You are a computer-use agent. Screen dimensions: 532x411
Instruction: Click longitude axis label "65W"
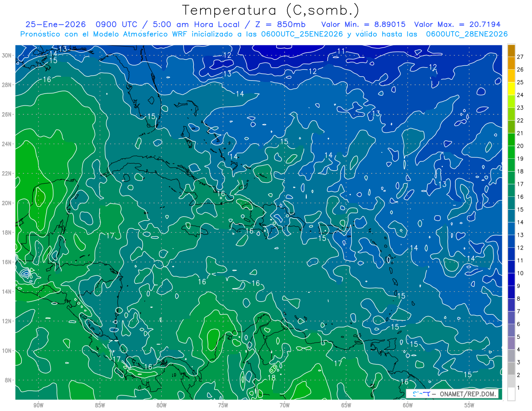click(x=346, y=406)
